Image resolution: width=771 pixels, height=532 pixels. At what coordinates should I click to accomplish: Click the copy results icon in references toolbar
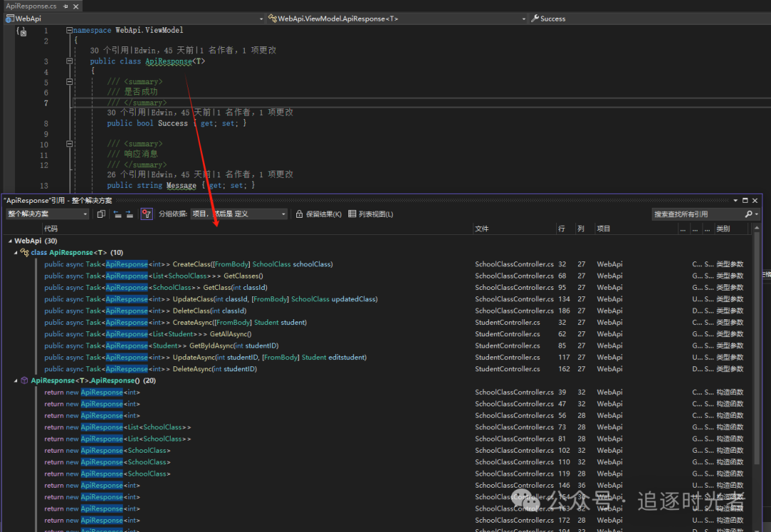101,214
